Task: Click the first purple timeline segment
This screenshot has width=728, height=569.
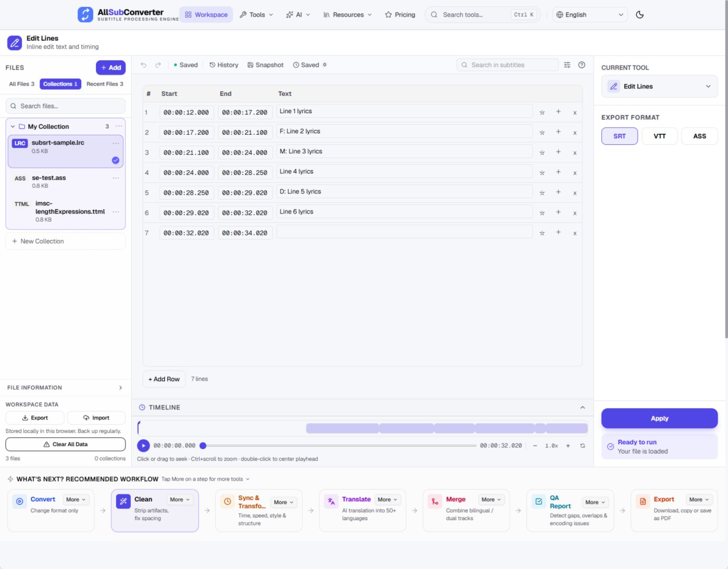Action: pyautogui.click(x=343, y=428)
